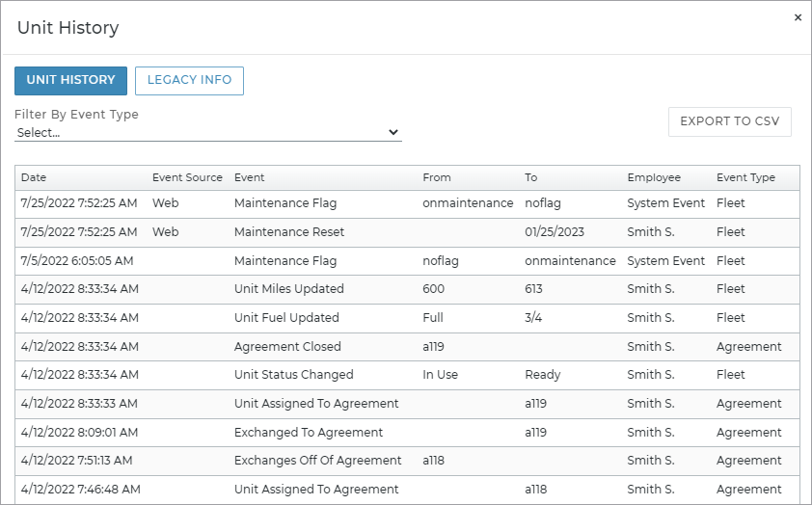This screenshot has width=812, height=505.
Task: Expand the Filter By Event Type dropdown
Action: [x=208, y=133]
